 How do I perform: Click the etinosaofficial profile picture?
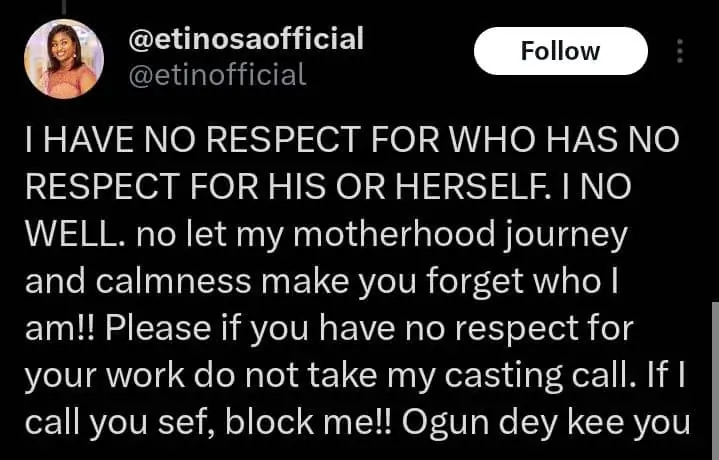tap(63, 59)
